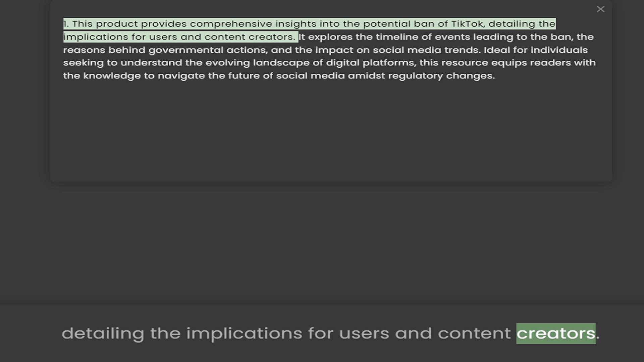Click the word "equips" in the paragraph
Screen dimensions: 644x362
[509, 63]
